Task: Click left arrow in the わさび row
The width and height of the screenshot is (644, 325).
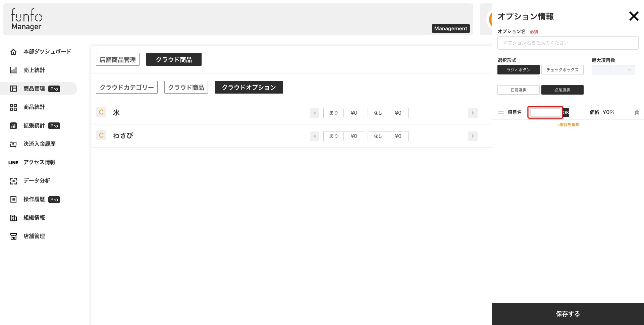Action: pos(315,136)
